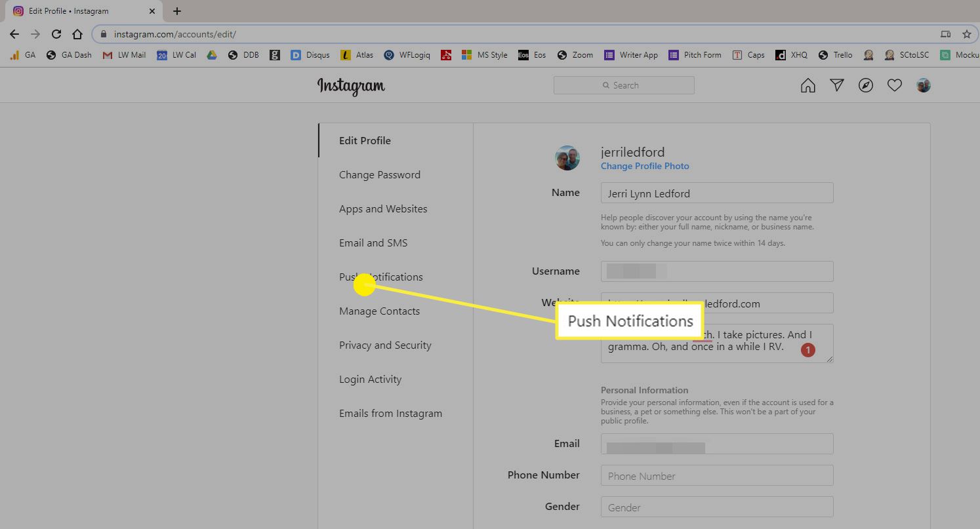The image size is (980, 529).
Task: Open the Explore compass icon
Action: [866, 85]
